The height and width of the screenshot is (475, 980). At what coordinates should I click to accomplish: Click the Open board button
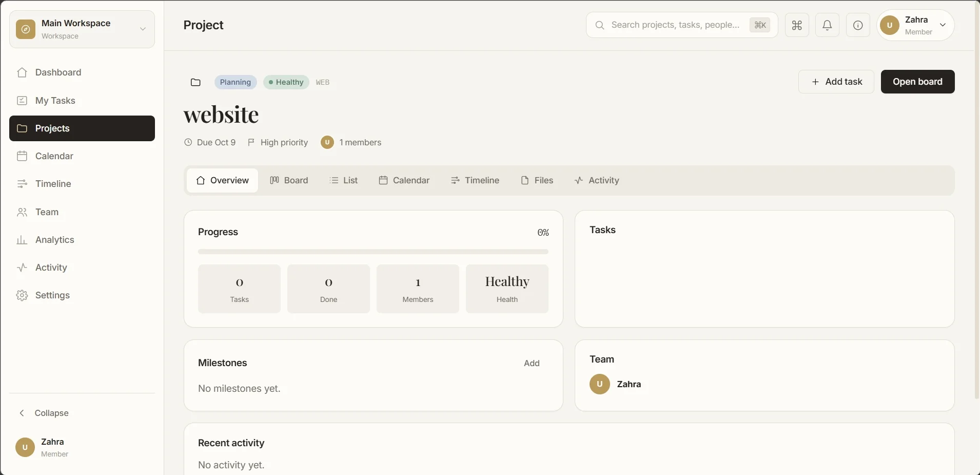point(917,82)
